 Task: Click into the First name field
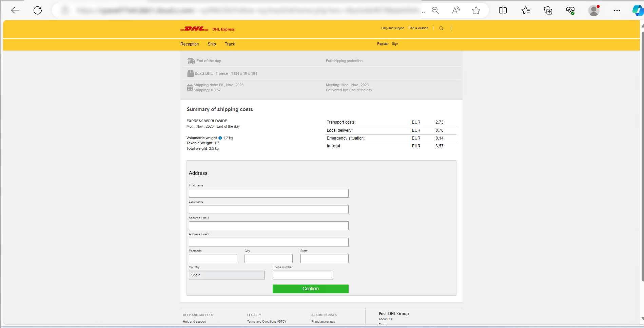coord(269,193)
